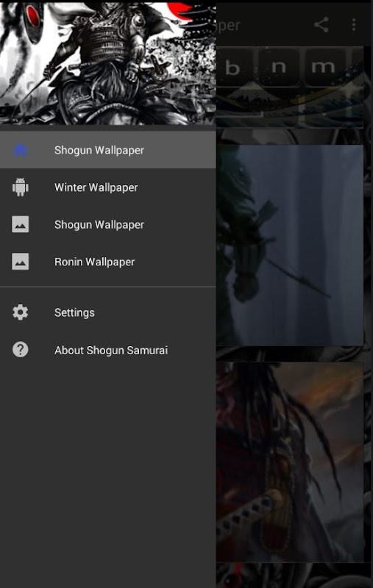Tap the blue home icon

point(21,150)
